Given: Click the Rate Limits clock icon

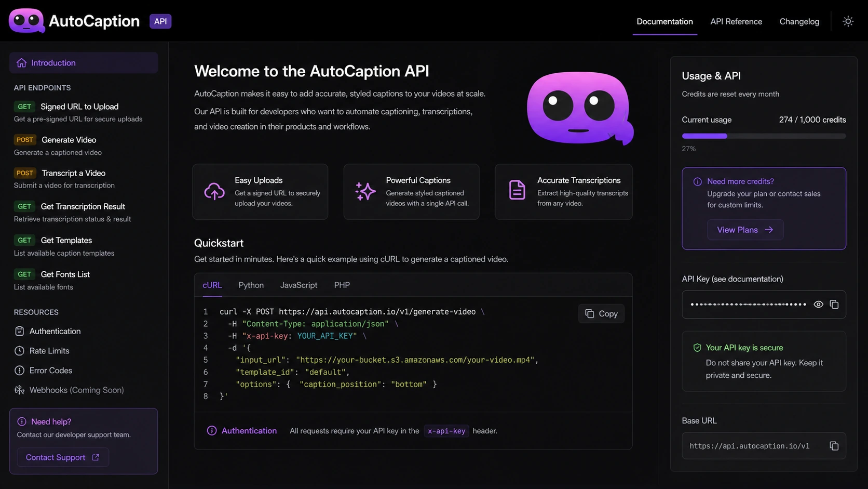Looking at the screenshot, I should (19, 351).
